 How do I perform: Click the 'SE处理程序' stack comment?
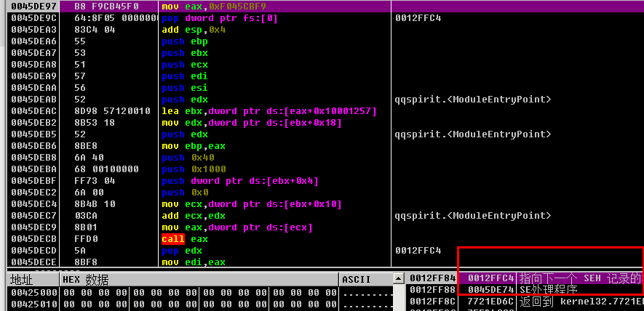point(549,290)
